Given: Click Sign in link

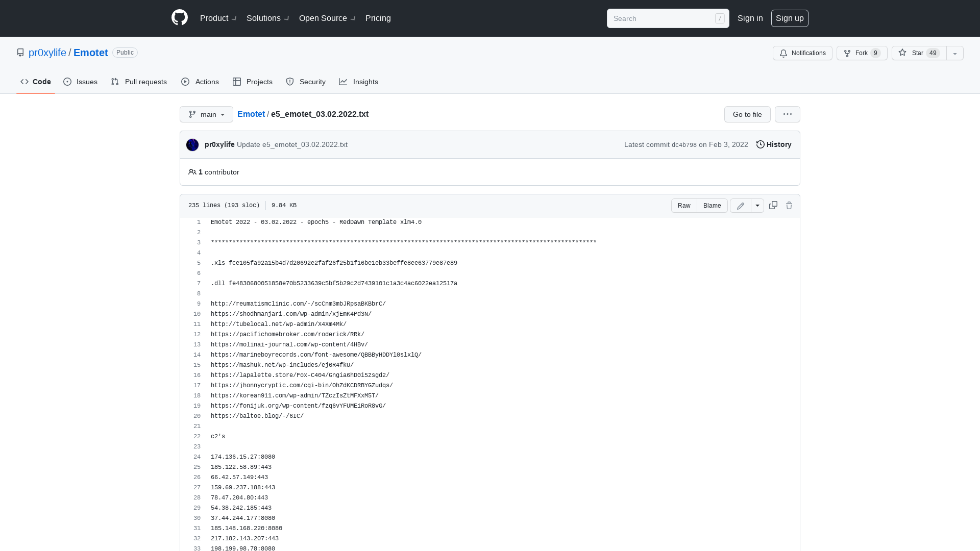Looking at the screenshot, I should pos(750,18).
